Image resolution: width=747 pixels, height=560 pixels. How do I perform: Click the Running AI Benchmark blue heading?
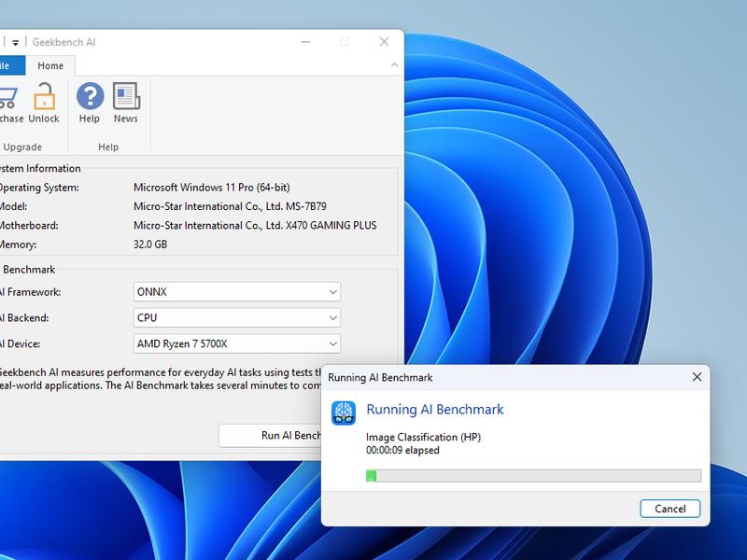point(435,410)
